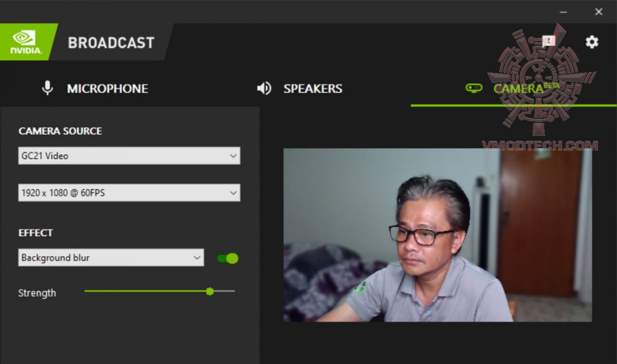Click the camera preview video
The width and height of the screenshot is (617, 364).
pos(438,235)
